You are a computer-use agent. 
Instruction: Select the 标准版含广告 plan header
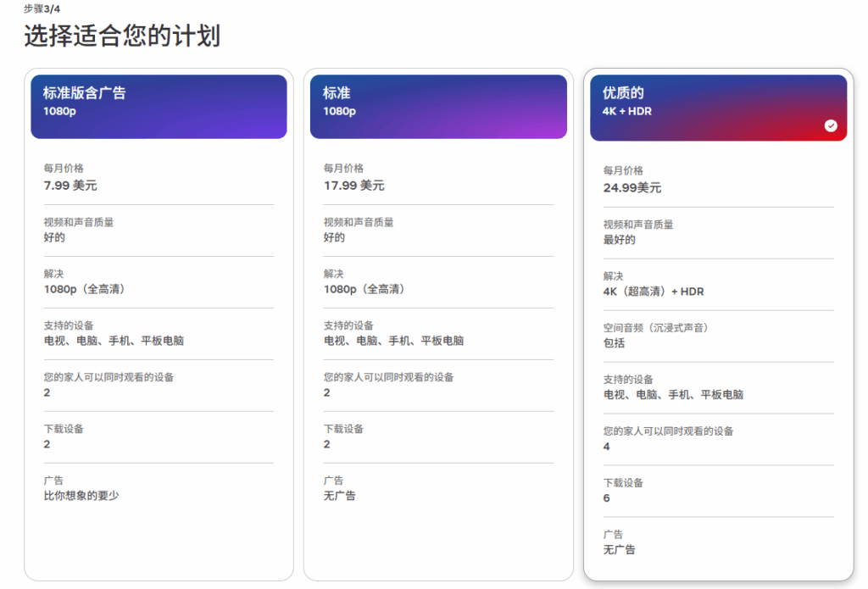coord(159,107)
